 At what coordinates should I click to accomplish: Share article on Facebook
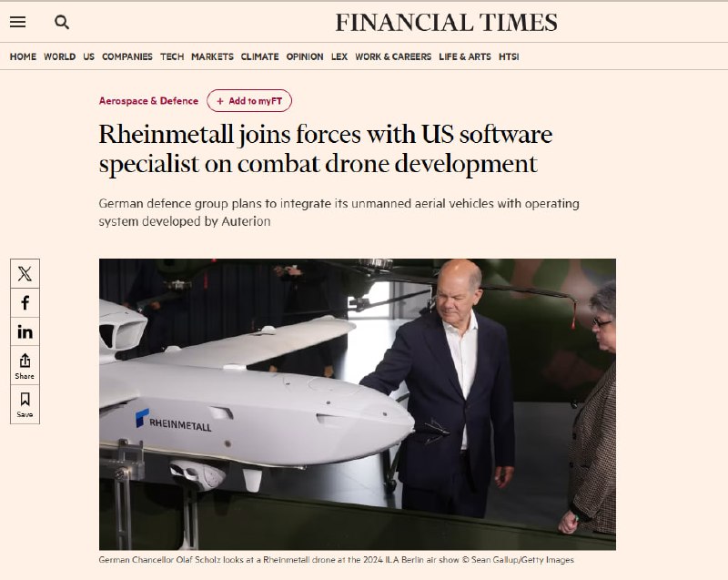tap(25, 303)
